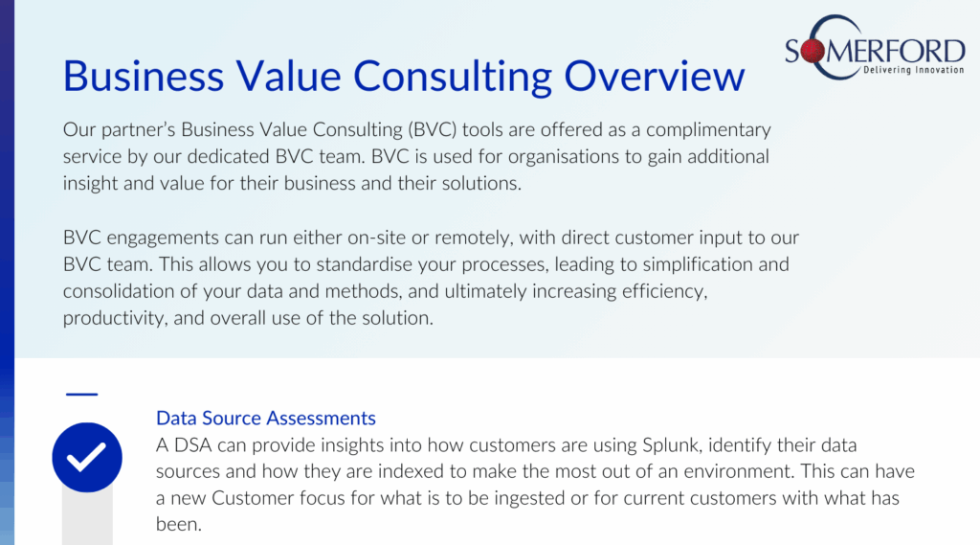Viewport: 980px width, 545px height.
Task: Click 'productivity, and overall use of the solution.'
Action: pos(248,319)
